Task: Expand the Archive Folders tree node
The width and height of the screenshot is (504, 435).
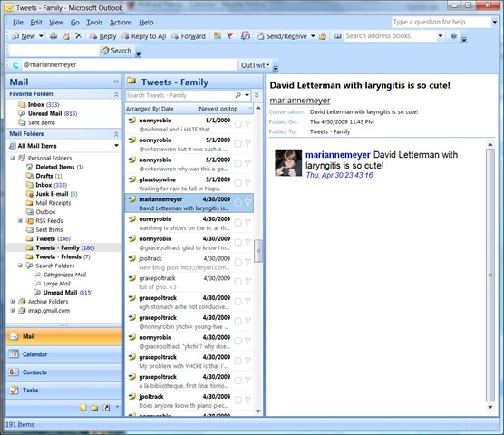Action: [13, 302]
